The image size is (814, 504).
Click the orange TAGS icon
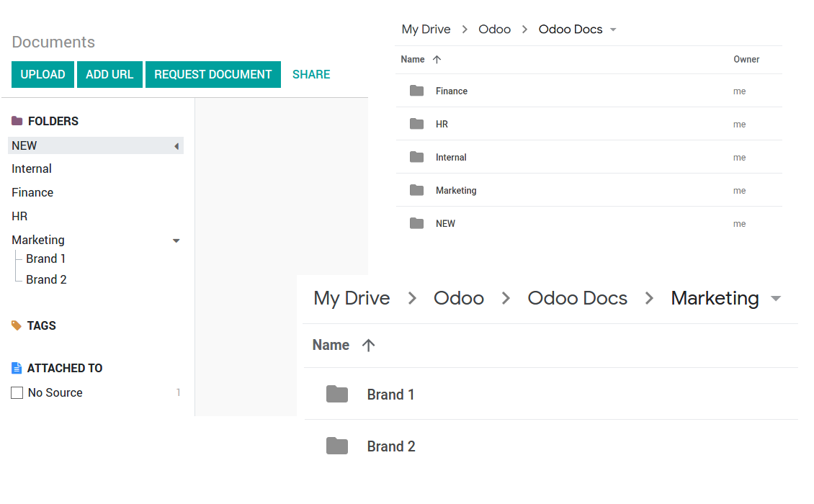[x=17, y=325]
